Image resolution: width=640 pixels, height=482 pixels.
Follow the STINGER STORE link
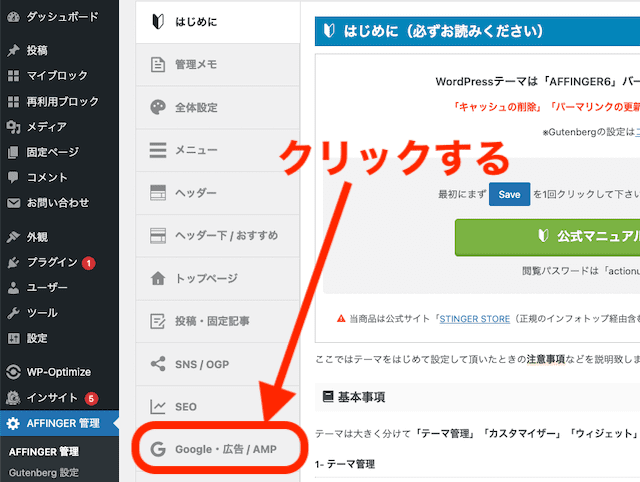(474, 319)
